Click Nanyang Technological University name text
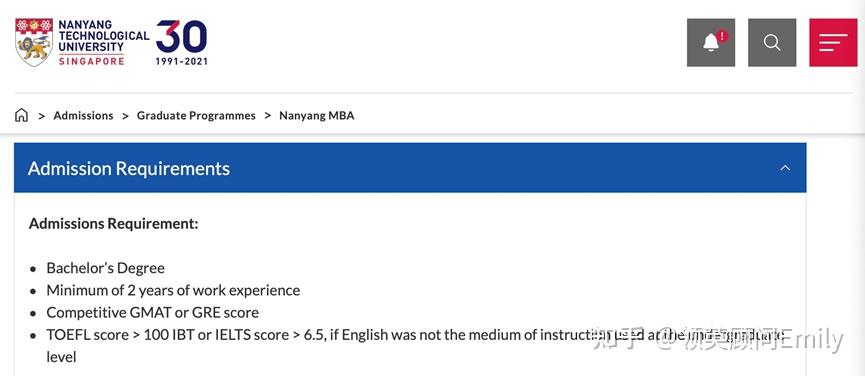This screenshot has width=865, height=376. [x=104, y=36]
